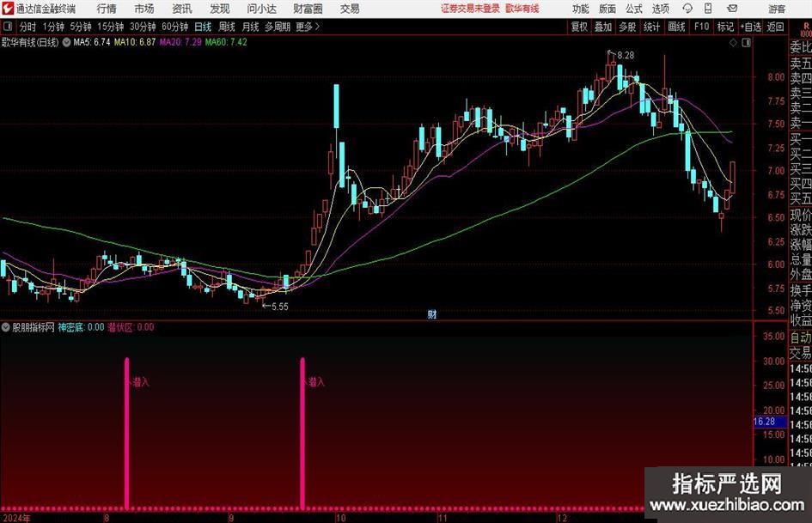The height and width of the screenshot is (523, 812).
Task: Switch to 1分钟 period tab
Action: (x=52, y=27)
